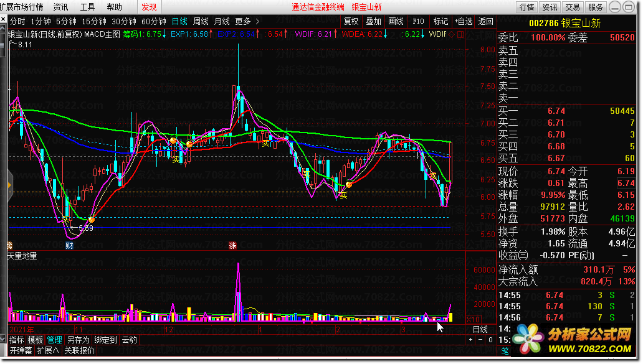Click the 标记 mark button
The height and width of the screenshot is (364, 643).
(441, 21)
